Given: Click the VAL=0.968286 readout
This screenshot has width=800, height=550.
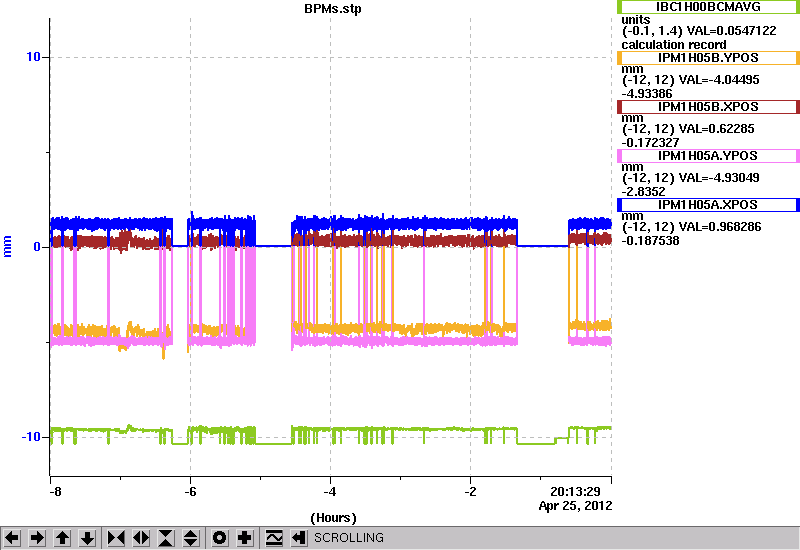Looking at the screenshot, I should coord(721,227).
